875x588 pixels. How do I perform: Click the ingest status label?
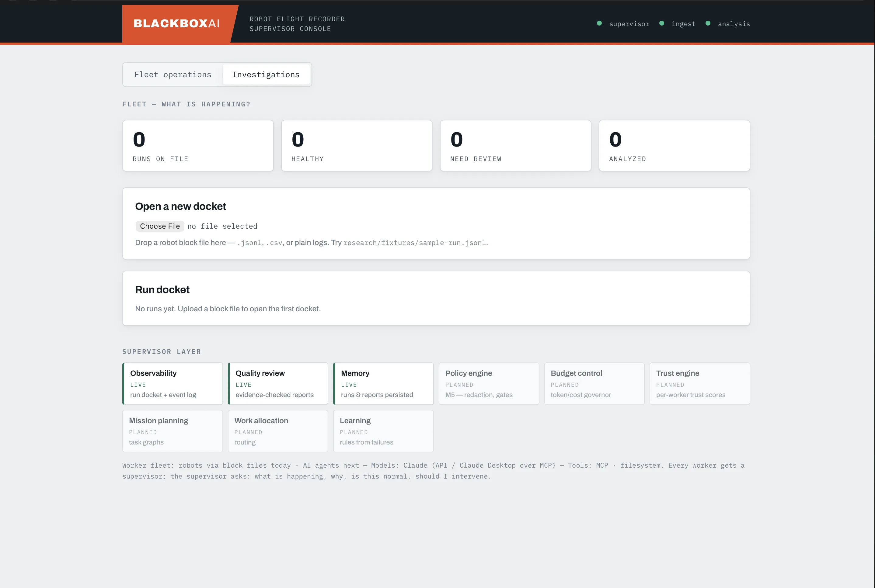point(684,24)
